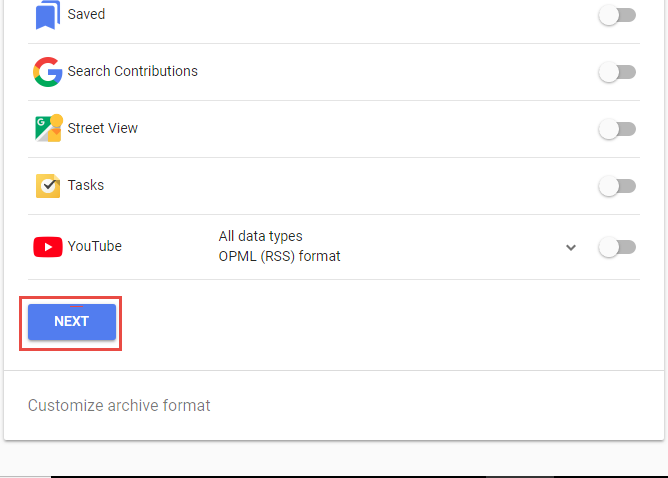This screenshot has width=668, height=478.
Task: Enable the Saved data toggle
Action: [617, 15]
